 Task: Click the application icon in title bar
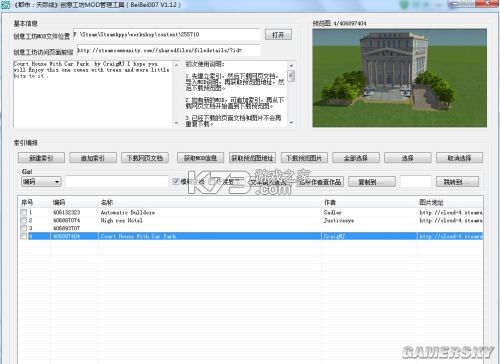[x=5, y=5]
